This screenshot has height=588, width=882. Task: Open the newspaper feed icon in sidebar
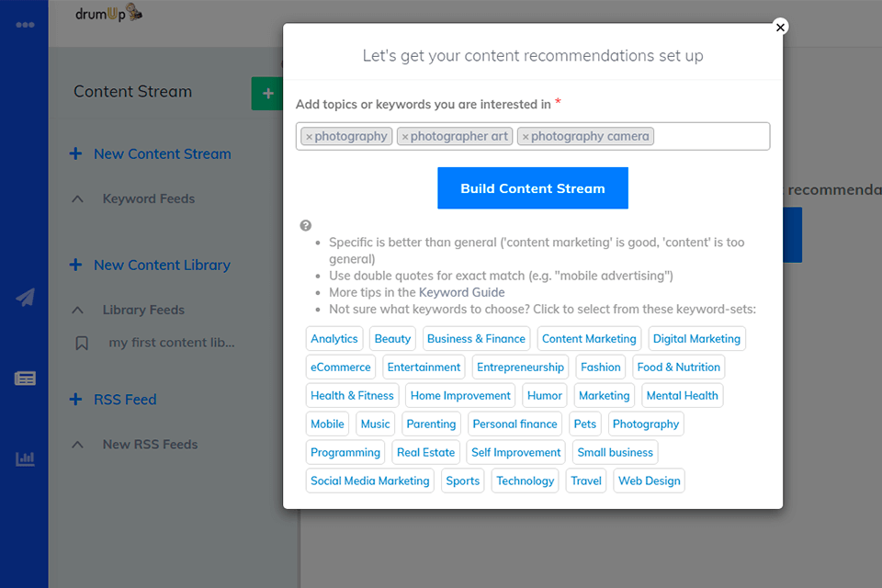pos(25,379)
